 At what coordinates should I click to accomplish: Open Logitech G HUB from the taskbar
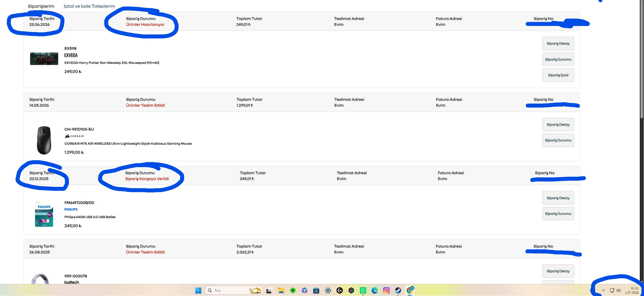tap(340, 290)
